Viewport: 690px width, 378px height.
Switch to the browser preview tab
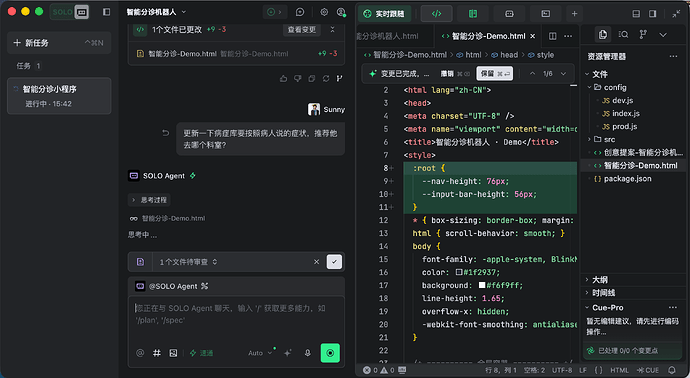pyautogui.click(x=509, y=14)
